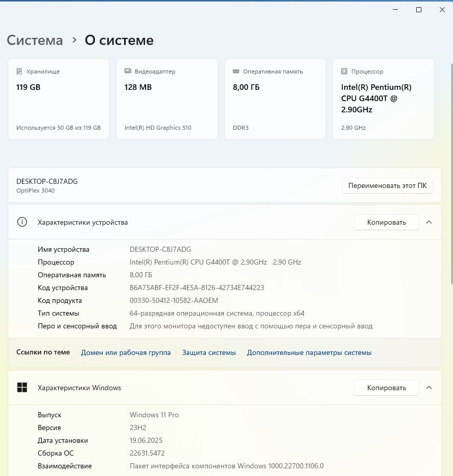Image resolution: width=453 pixels, height=476 pixels.
Task: Minimize the Settings window
Action: tap(395, 10)
